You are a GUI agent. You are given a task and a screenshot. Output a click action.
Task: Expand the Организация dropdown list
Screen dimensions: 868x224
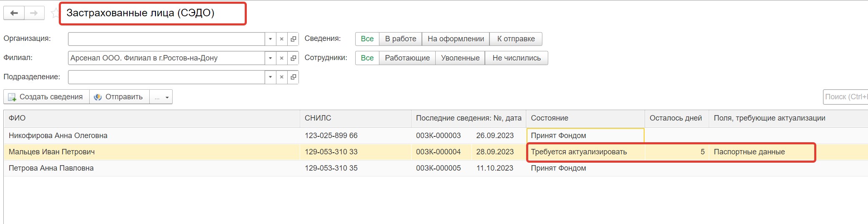click(x=270, y=39)
